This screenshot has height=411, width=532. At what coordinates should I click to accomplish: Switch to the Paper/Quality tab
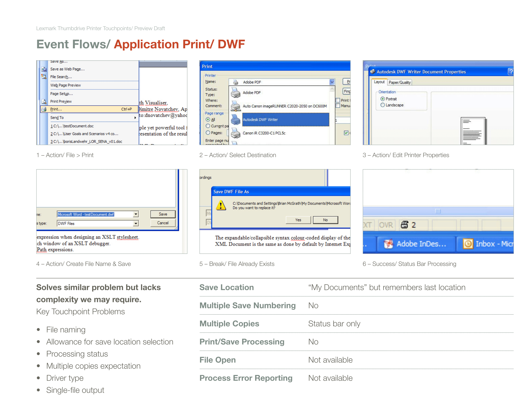(x=399, y=82)
